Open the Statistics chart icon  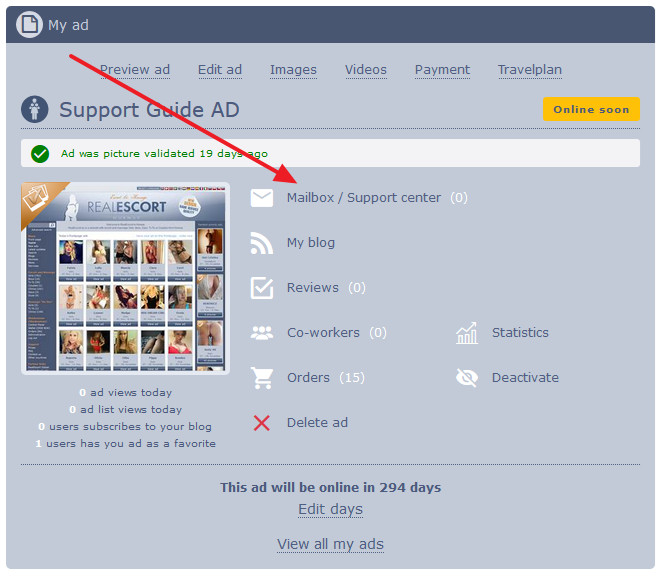[x=467, y=333]
